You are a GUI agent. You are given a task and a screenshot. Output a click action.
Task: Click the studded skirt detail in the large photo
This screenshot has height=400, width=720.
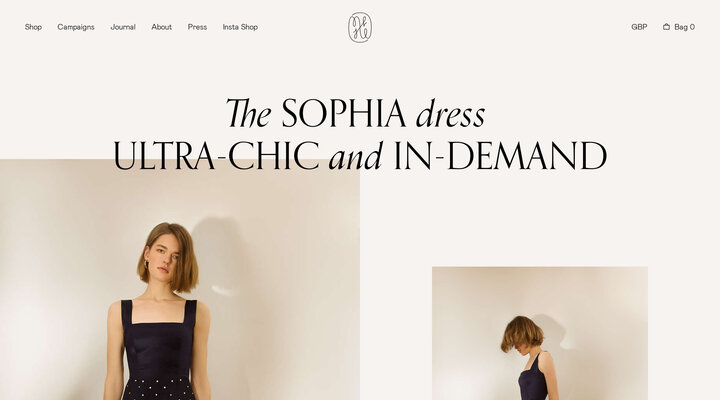160,389
